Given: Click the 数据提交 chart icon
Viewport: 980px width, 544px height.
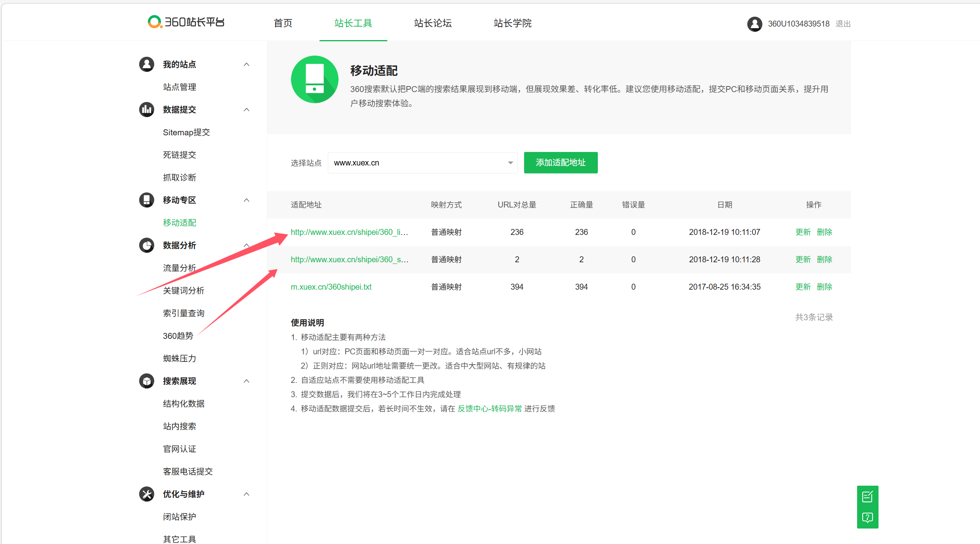Looking at the screenshot, I should pos(147,110).
